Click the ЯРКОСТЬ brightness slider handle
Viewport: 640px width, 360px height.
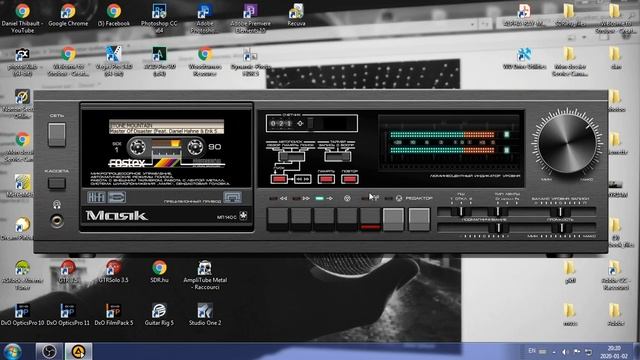click(561, 228)
